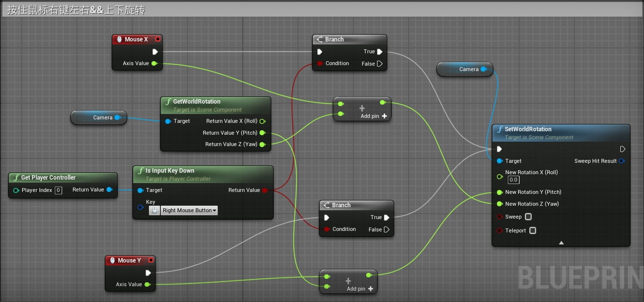Click the top Branch node icon

coord(319,39)
